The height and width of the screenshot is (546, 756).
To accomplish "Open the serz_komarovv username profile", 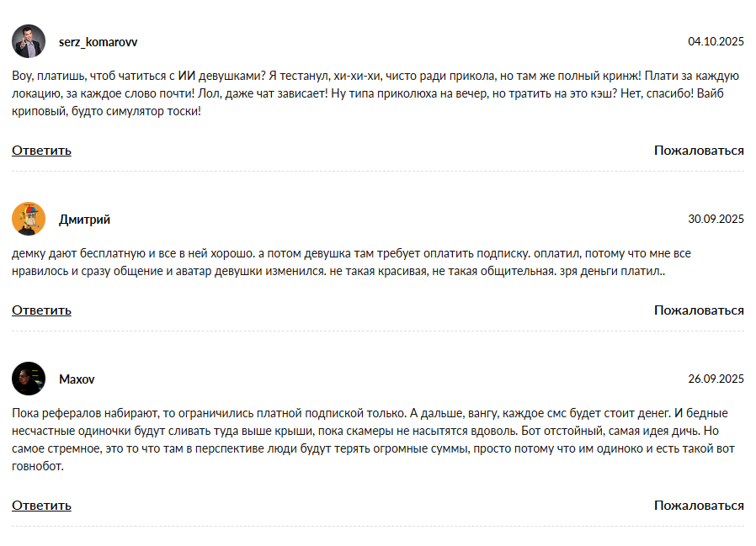I will tap(98, 41).
